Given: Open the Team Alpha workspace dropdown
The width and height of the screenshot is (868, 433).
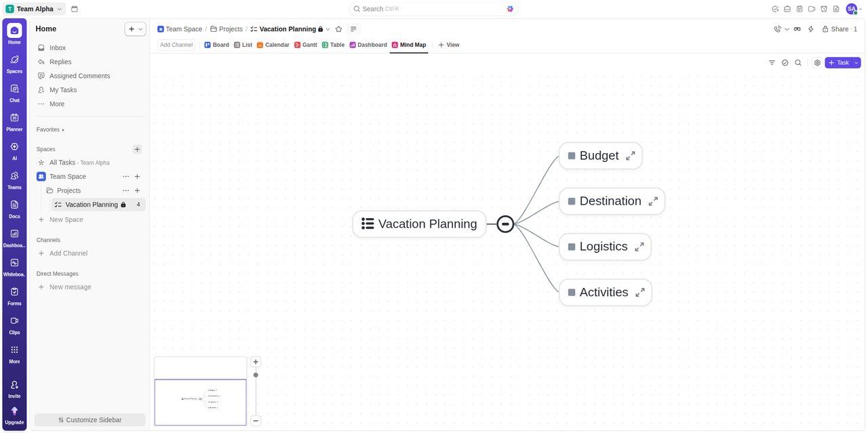Looking at the screenshot, I should click(x=35, y=9).
